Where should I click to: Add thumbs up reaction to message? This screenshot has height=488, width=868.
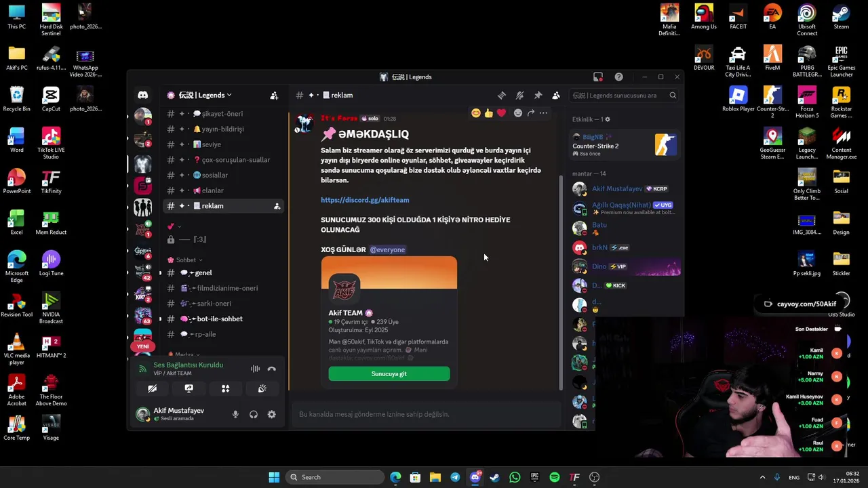pyautogui.click(x=488, y=113)
